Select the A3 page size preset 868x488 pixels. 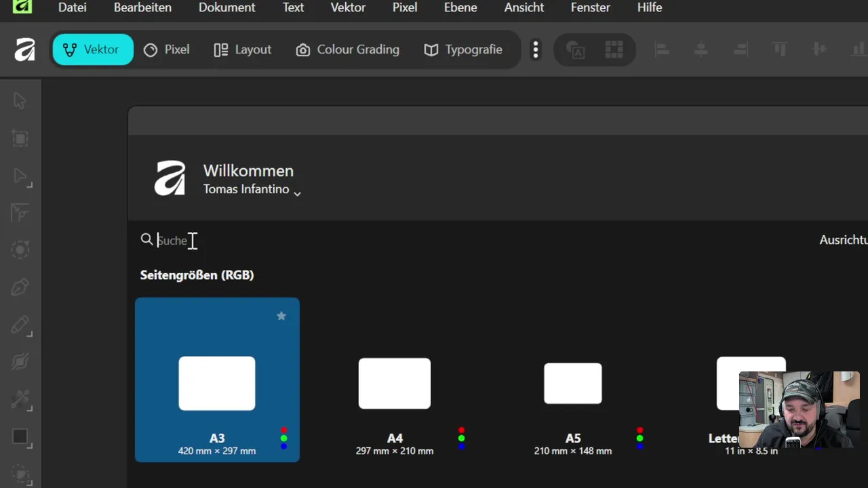[217, 380]
